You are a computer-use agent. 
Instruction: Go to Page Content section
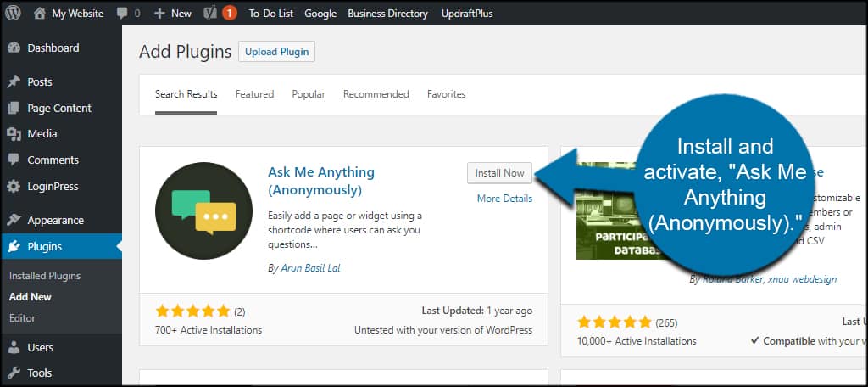[61, 108]
